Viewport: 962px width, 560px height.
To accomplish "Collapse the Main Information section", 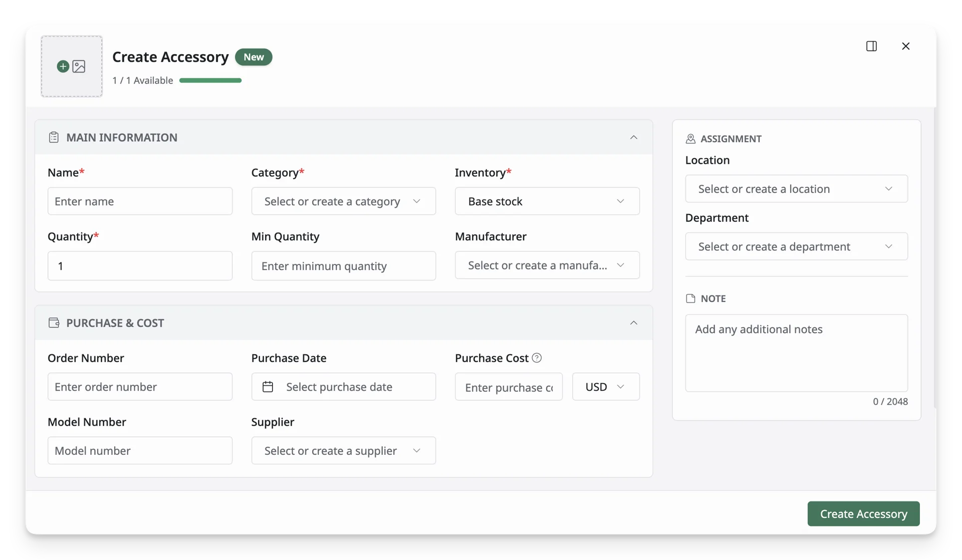I will pos(633,137).
